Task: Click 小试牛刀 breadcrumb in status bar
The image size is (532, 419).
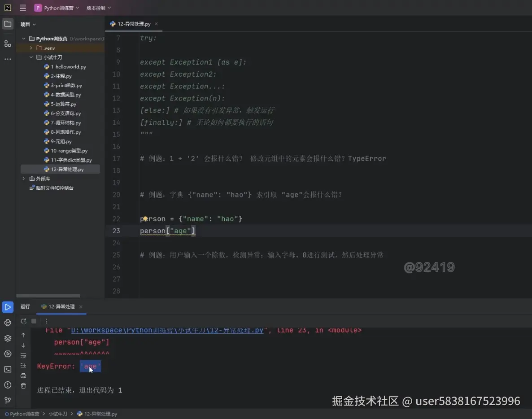Action: [58, 414]
